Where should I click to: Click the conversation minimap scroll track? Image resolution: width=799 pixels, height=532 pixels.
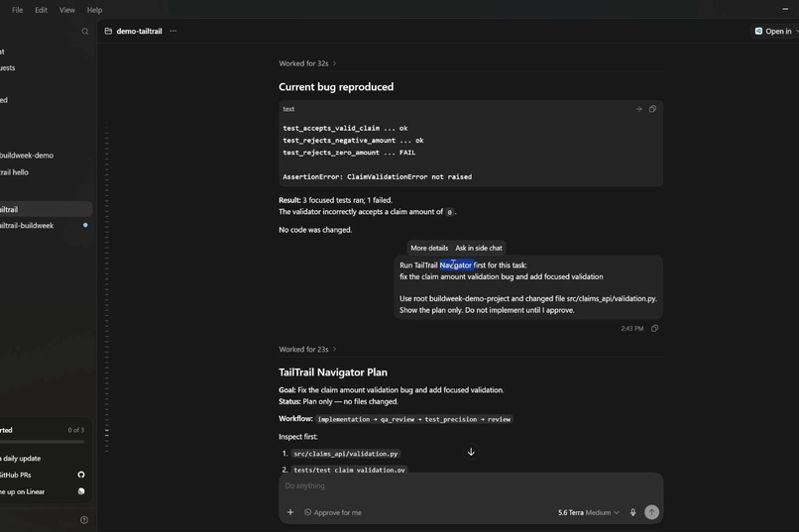point(107,290)
